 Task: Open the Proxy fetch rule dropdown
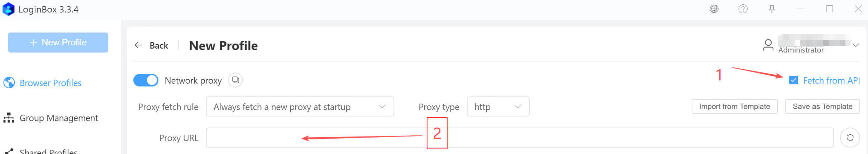point(300,107)
